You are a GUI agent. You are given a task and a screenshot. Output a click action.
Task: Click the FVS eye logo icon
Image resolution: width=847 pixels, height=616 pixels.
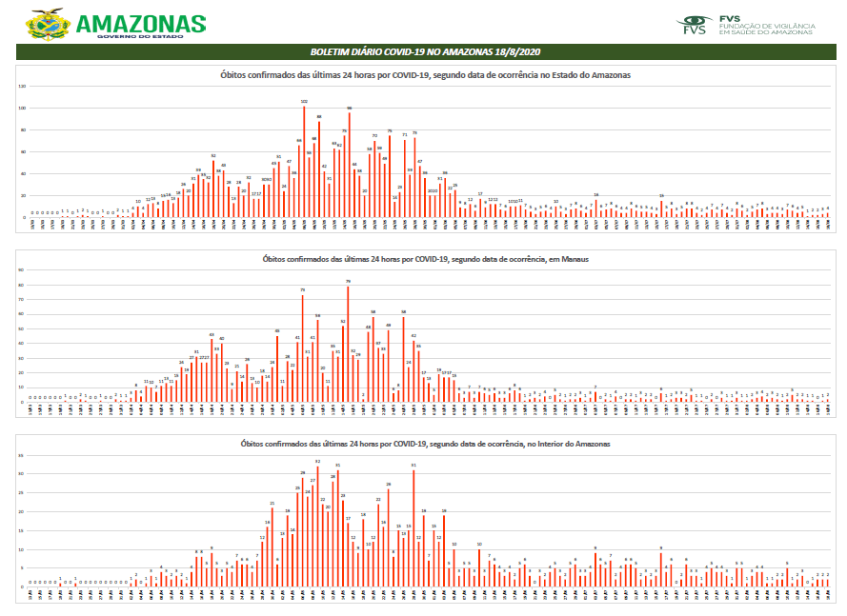click(x=694, y=23)
